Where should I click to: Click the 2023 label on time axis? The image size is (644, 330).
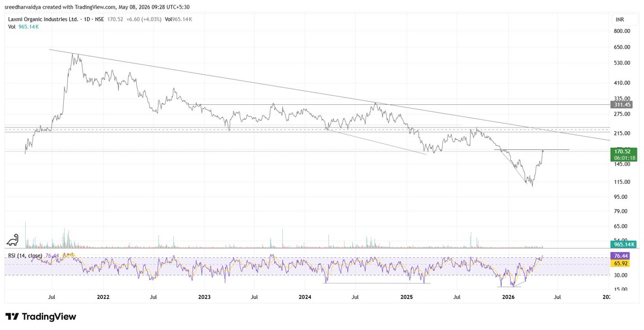[204, 297]
